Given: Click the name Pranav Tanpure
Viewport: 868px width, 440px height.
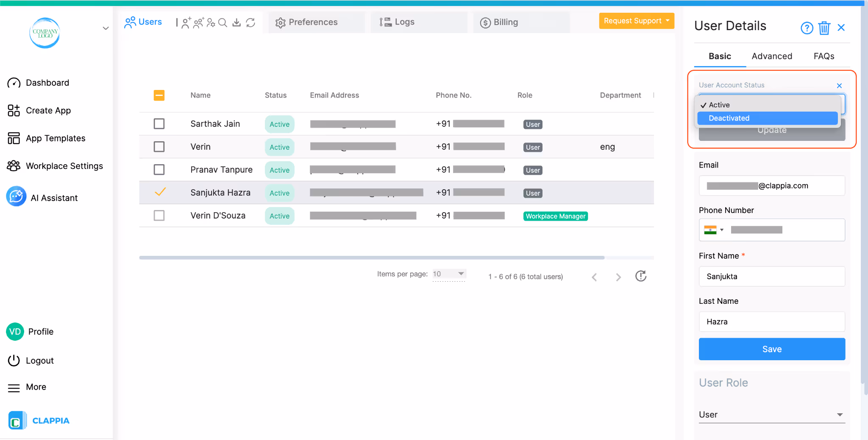Looking at the screenshot, I should [221, 170].
